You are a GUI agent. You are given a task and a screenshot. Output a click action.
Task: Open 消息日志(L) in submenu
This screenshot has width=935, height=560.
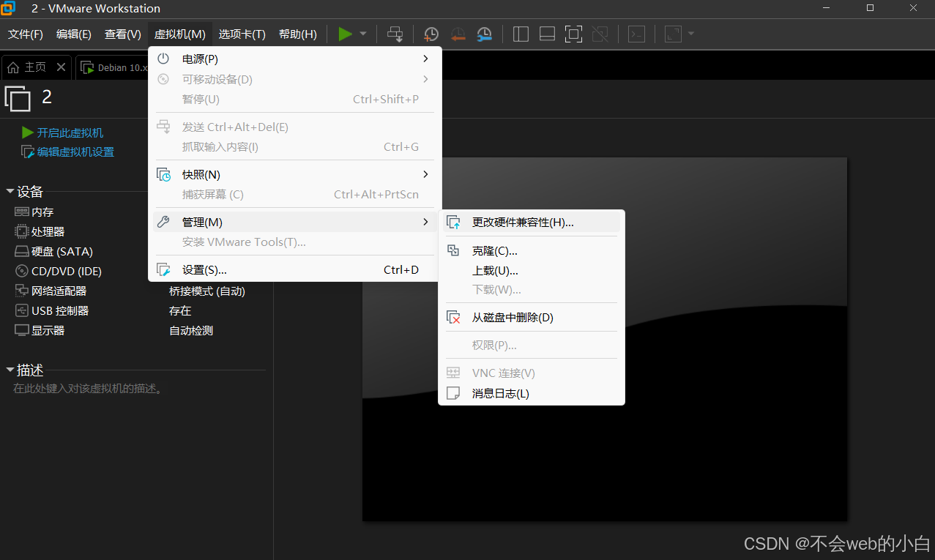pos(532,393)
